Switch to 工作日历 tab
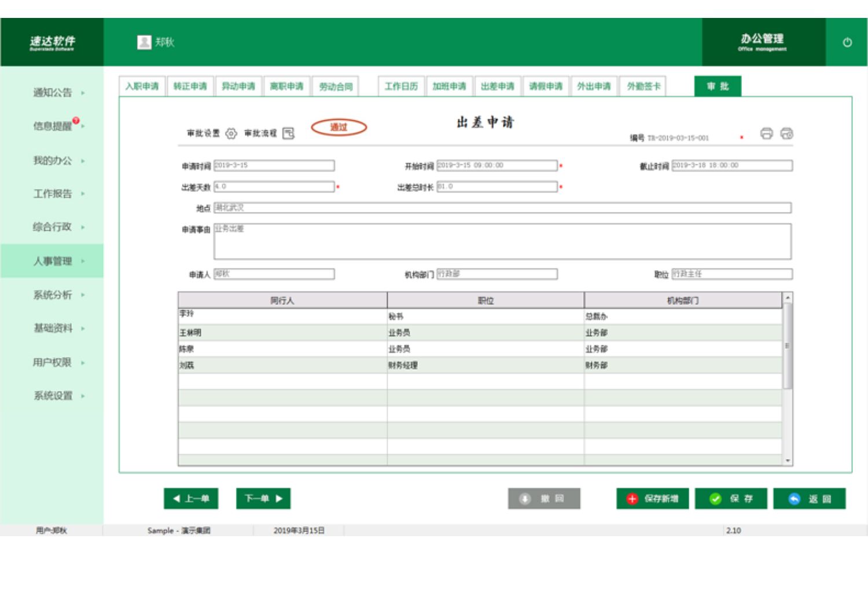 coord(401,86)
